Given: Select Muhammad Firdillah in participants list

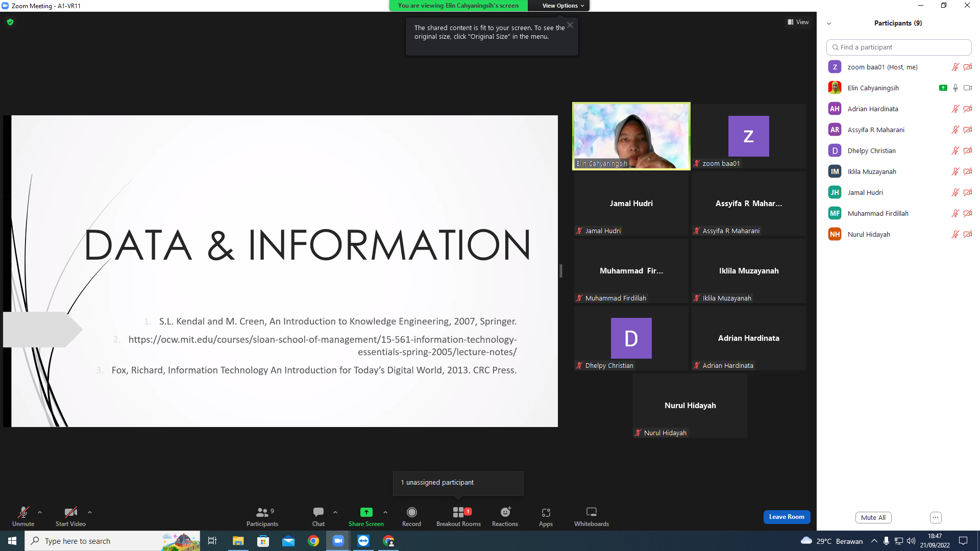Looking at the screenshot, I should pyautogui.click(x=899, y=213).
